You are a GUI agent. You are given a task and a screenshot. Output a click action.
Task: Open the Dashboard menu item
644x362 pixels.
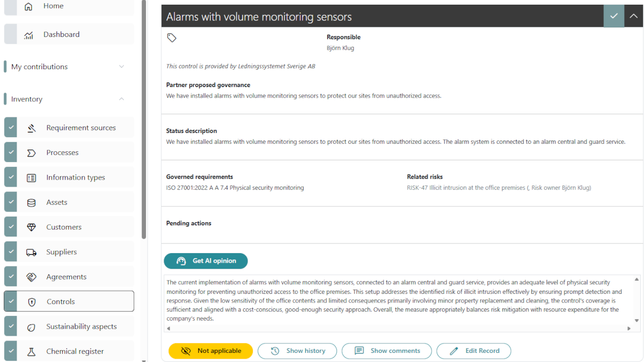click(61, 34)
